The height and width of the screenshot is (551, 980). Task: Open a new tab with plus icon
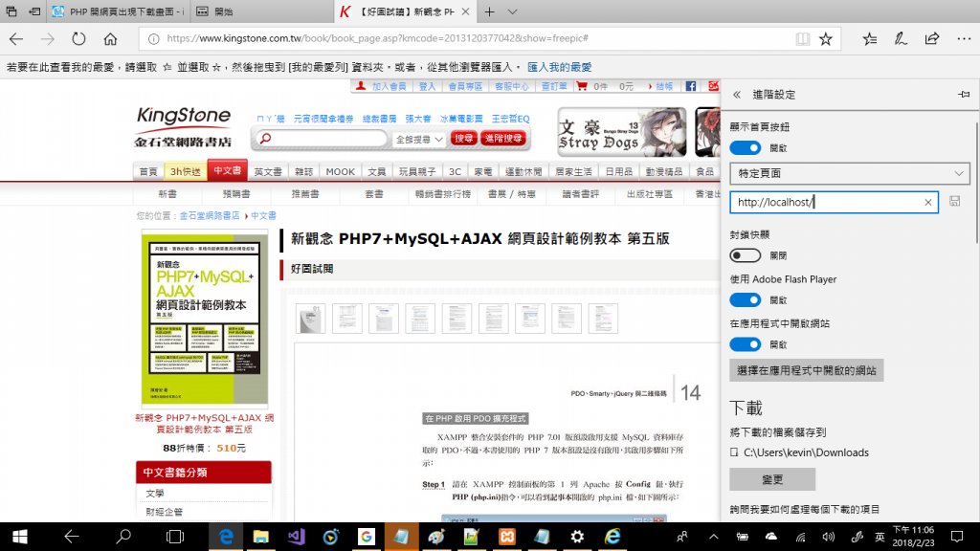click(x=489, y=11)
